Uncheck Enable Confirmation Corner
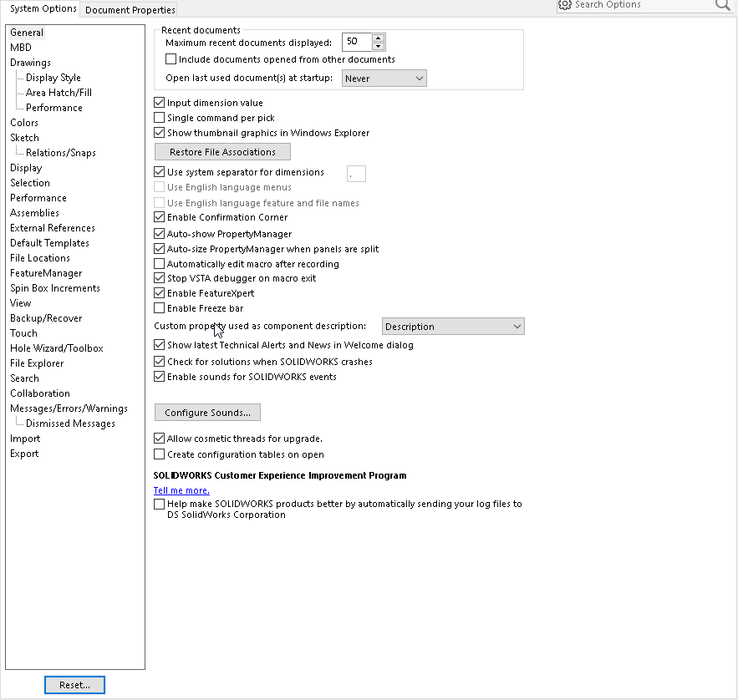This screenshot has height=700, width=738. [x=159, y=217]
